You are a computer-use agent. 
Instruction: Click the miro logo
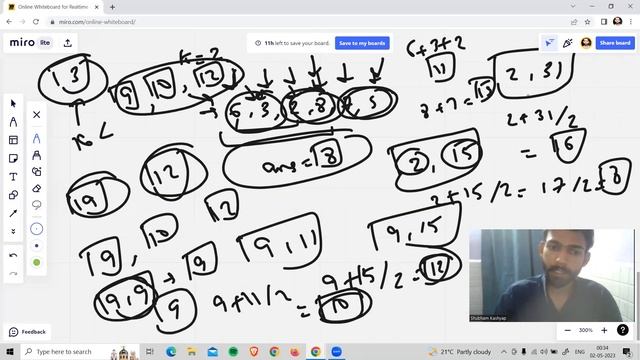(22, 42)
